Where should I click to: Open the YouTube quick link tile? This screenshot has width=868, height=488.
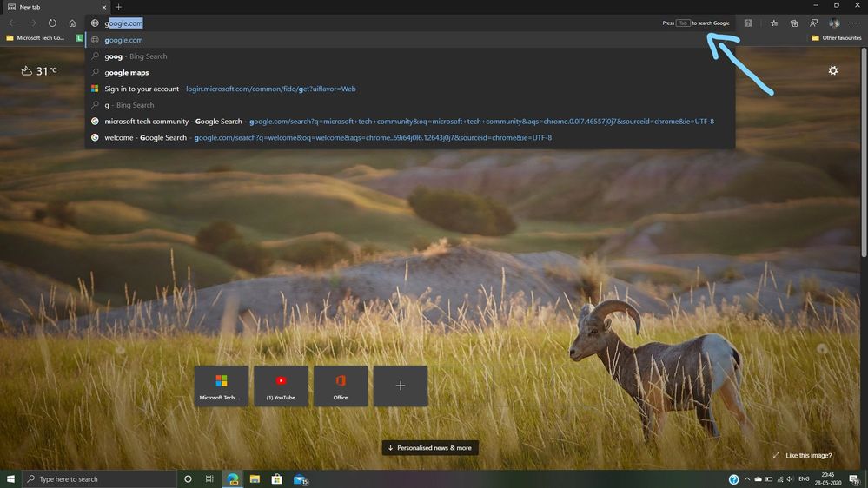pyautogui.click(x=281, y=386)
